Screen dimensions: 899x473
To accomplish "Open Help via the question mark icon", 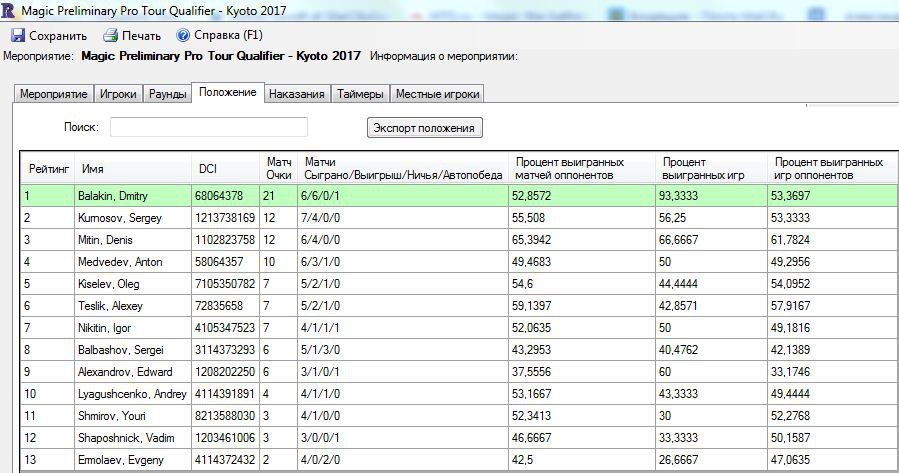I will [x=183, y=36].
